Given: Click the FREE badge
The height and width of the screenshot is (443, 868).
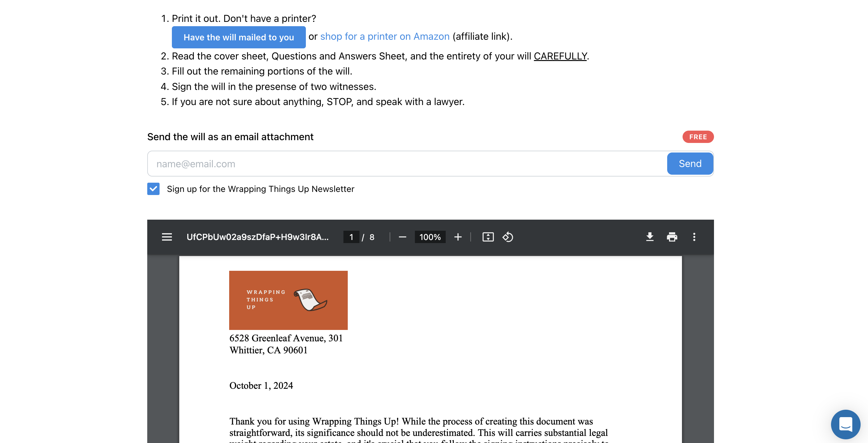Looking at the screenshot, I should tap(698, 137).
